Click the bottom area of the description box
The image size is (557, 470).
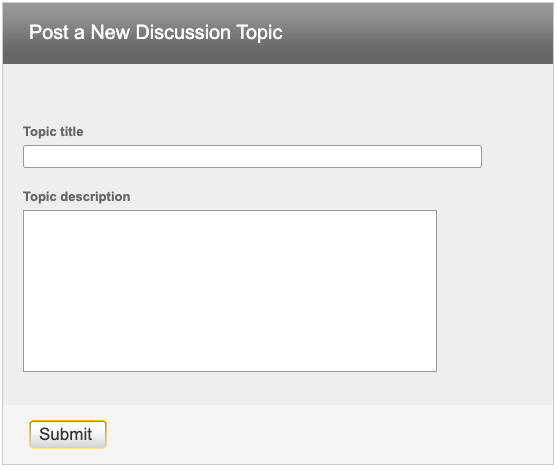(230, 359)
